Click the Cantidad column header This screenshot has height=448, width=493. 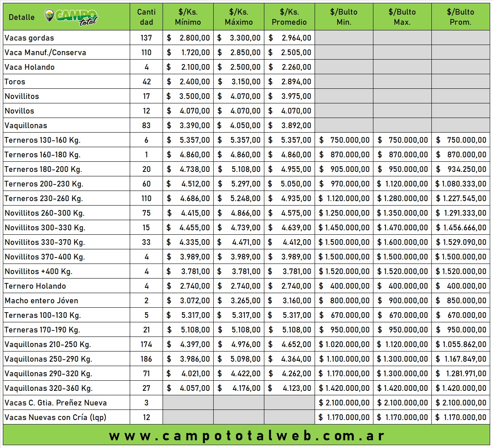pyautogui.click(x=146, y=17)
